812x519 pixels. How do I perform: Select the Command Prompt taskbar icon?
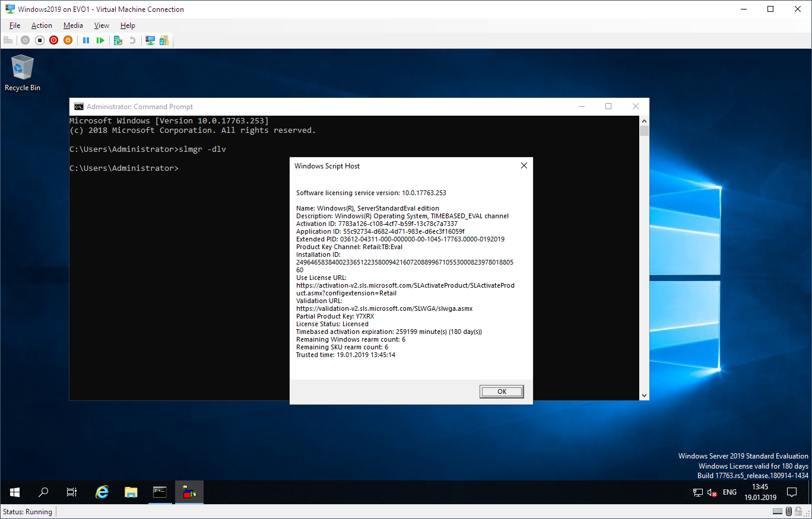click(160, 492)
